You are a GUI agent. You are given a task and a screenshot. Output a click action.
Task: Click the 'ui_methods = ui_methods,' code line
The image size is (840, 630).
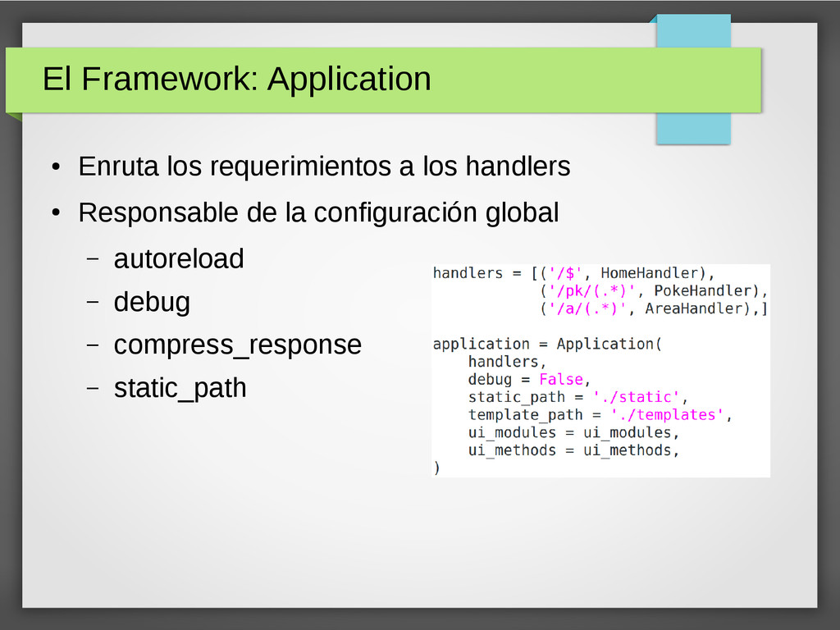[573, 450]
